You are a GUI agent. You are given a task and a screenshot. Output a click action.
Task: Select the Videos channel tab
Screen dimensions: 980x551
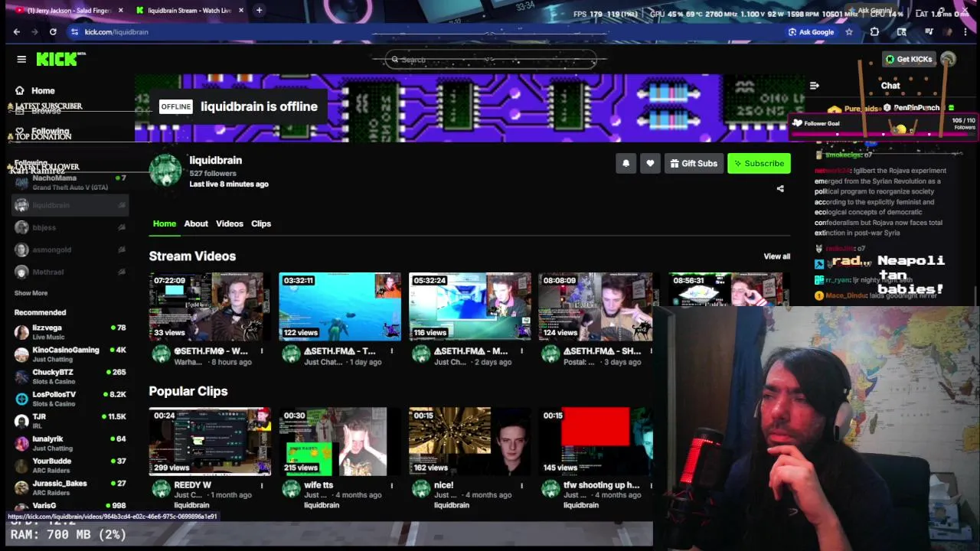230,223
